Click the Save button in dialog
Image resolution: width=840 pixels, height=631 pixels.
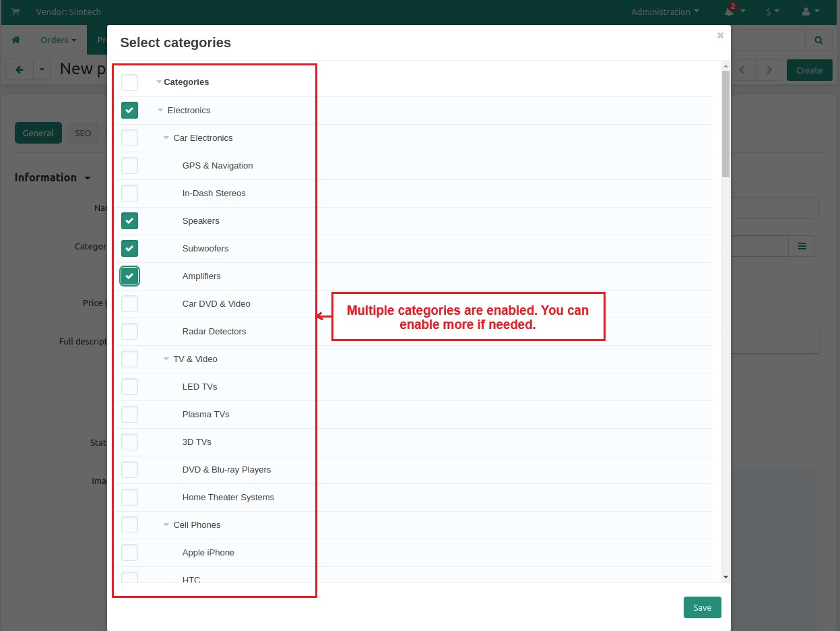(x=702, y=607)
